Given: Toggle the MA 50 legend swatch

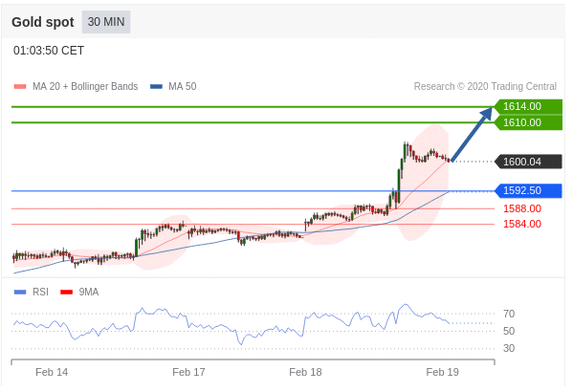Looking at the screenshot, I should coord(157,87).
